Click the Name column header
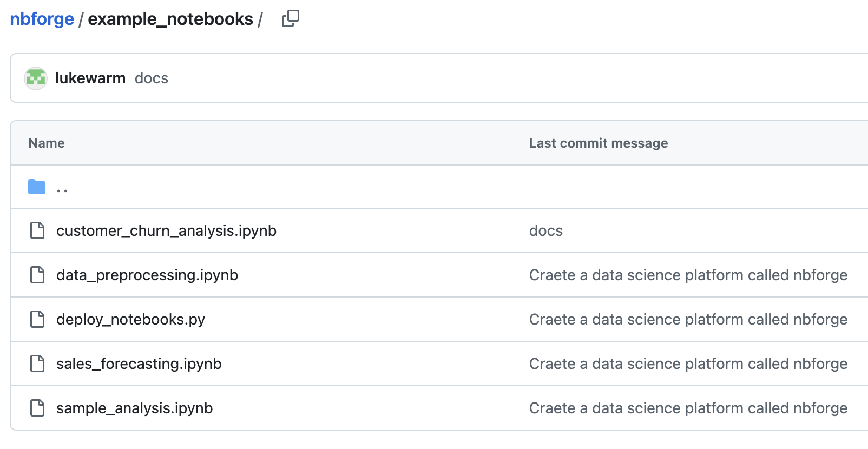Image resolution: width=868 pixels, height=449 pixels. click(47, 143)
